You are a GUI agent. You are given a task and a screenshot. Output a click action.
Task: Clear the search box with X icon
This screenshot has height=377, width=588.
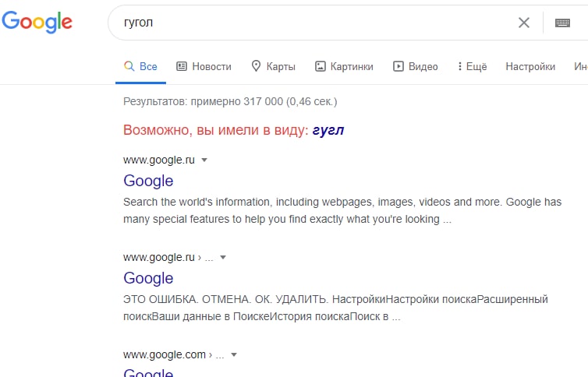tap(524, 23)
